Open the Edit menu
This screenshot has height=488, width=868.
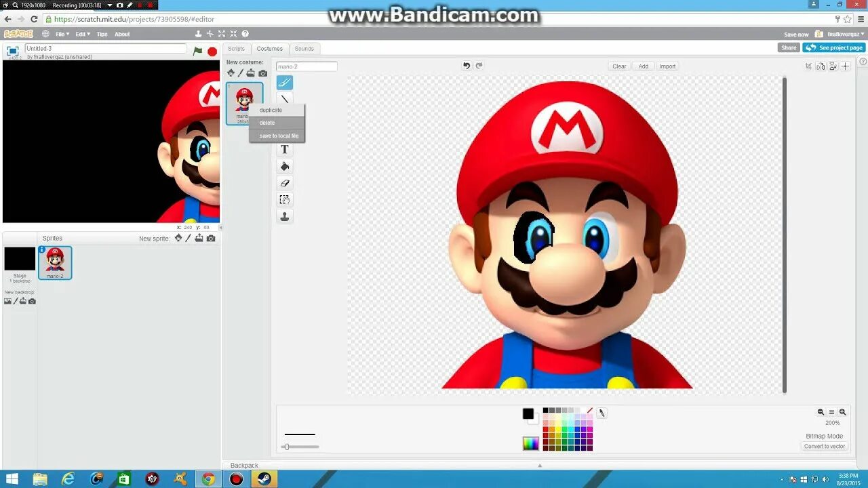[x=82, y=34]
